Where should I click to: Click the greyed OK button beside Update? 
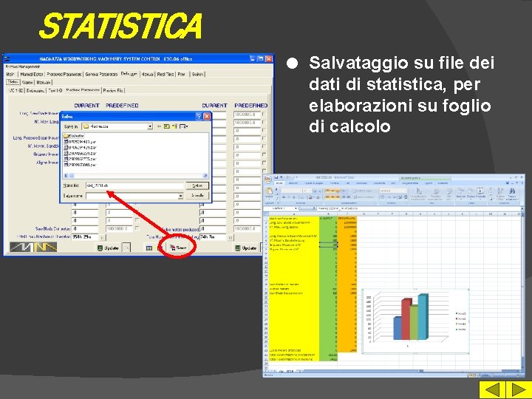(126, 248)
